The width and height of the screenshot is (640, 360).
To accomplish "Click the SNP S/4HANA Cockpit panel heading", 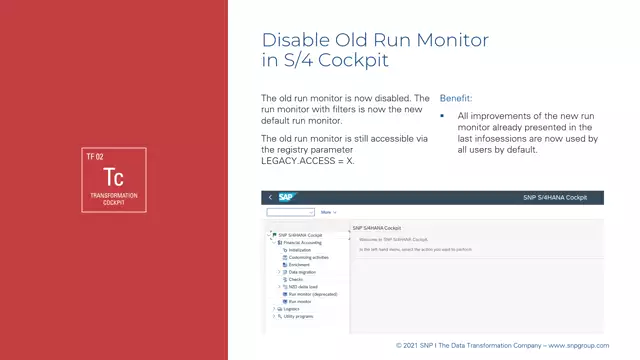I will (x=377, y=228).
